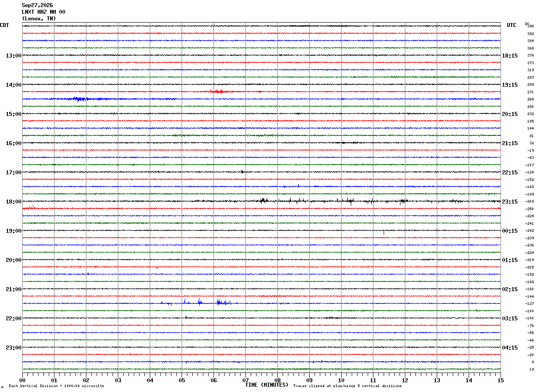Click the spike on the 17:00 trace
Image resolution: width=536 pixels, height=392 pixels.
[242, 172]
